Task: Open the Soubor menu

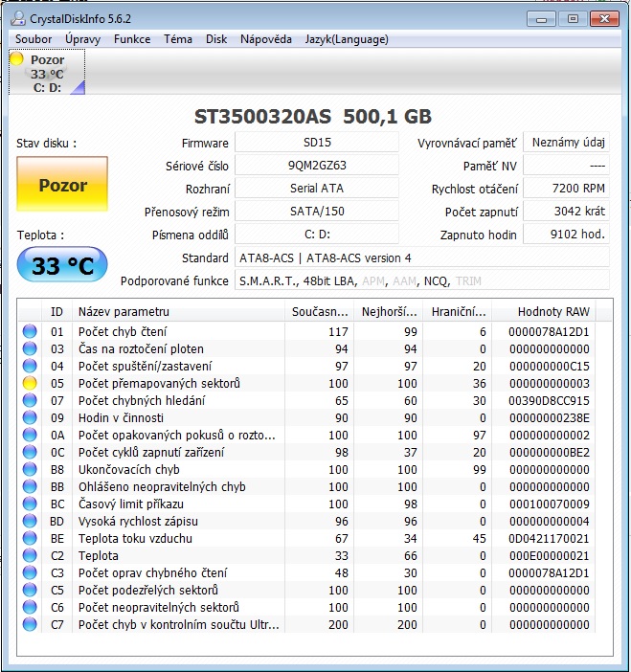Action: [x=34, y=39]
